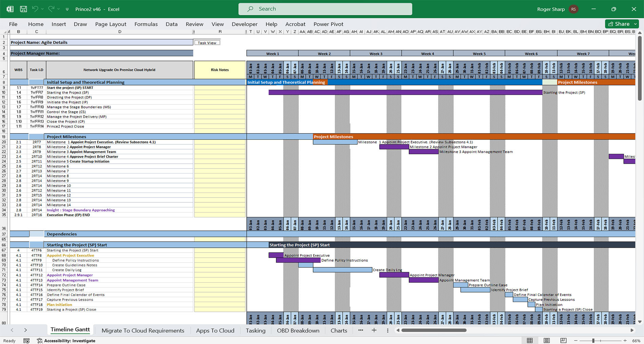Open Customize Quick Access Toolbar dropdown
Screen dimensions: 644x344
pyautogui.click(x=67, y=9)
